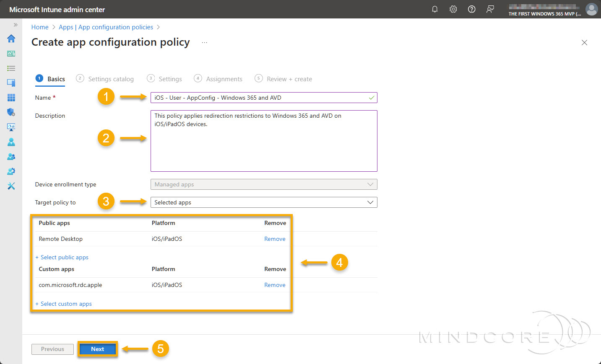Open the Users icon in sidebar
This screenshot has width=601, height=364.
tap(11, 142)
